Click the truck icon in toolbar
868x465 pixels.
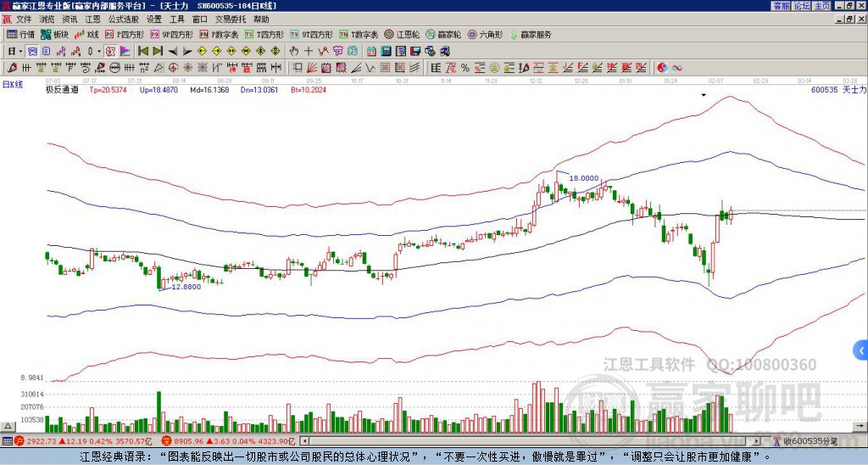pyautogui.click(x=444, y=52)
